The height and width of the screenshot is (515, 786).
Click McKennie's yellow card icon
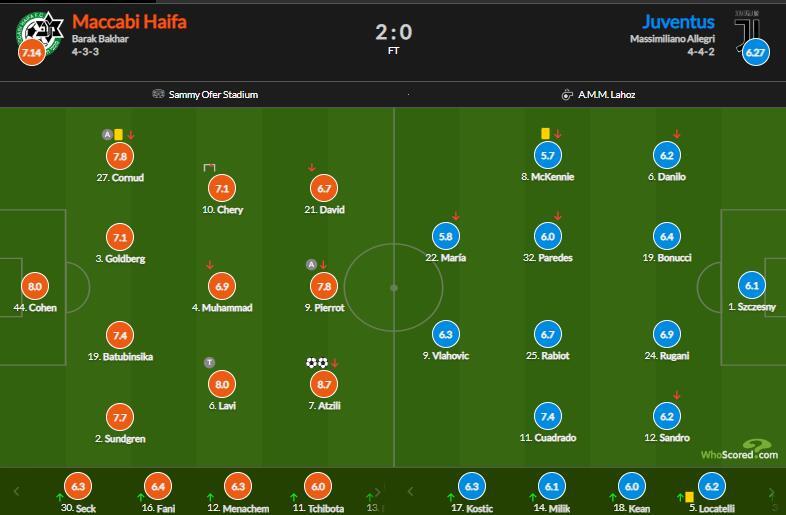[545, 132]
